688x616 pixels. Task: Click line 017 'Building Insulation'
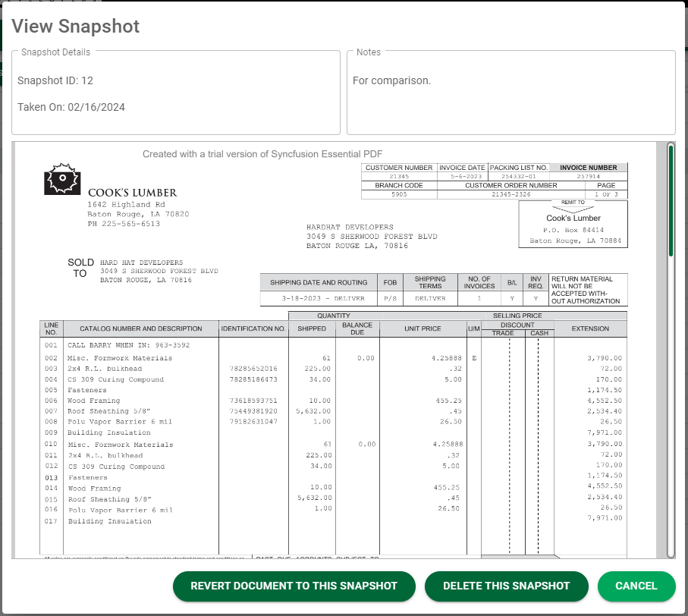click(110, 521)
